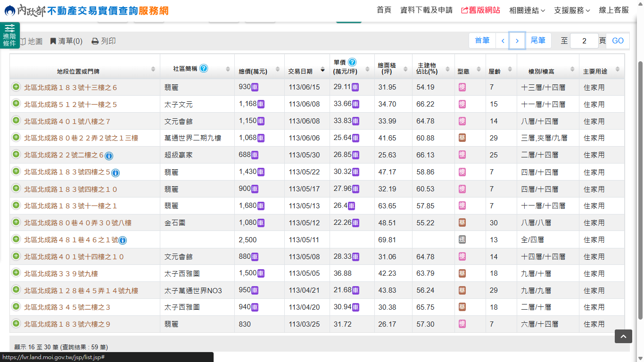Image resolution: width=644 pixels, height=362 pixels.
Task: Expand row 北成路183號十一樓之1
Action: [16, 206]
